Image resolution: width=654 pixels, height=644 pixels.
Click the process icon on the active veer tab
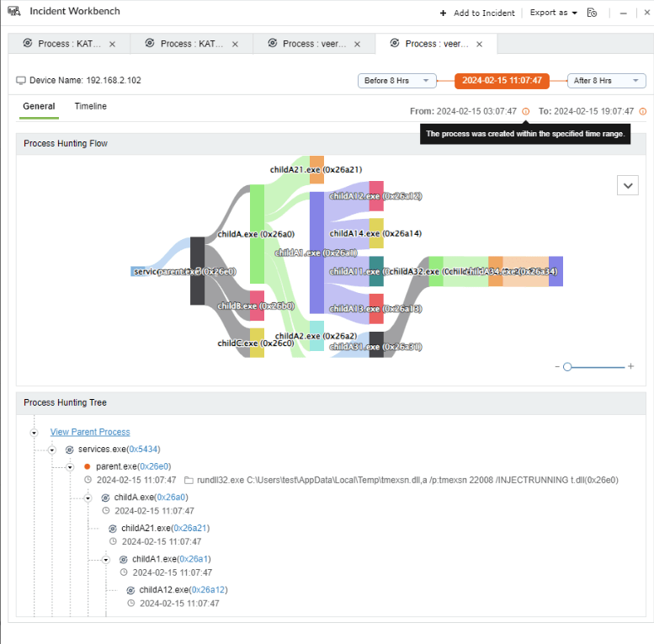pos(395,43)
